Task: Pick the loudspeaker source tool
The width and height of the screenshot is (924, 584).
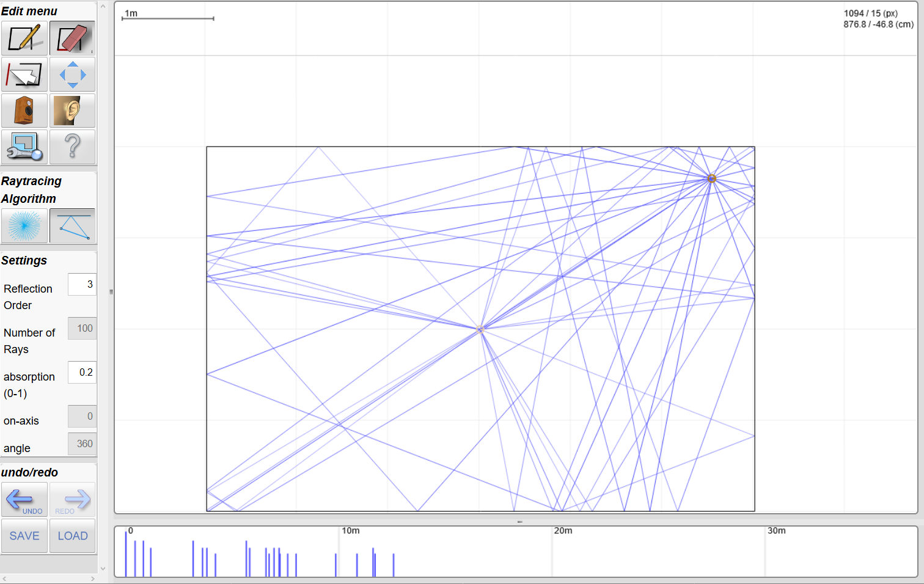Action: click(x=24, y=111)
